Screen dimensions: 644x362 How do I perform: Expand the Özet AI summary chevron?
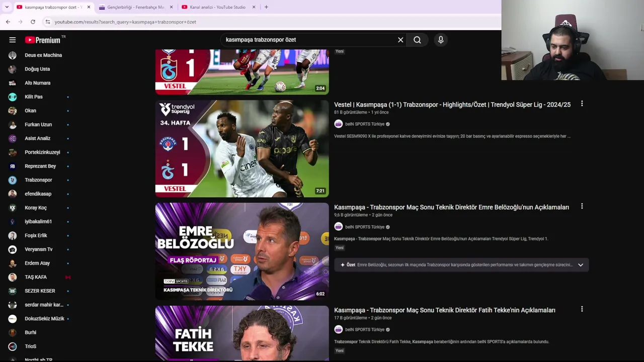pyautogui.click(x=581, y=265)
